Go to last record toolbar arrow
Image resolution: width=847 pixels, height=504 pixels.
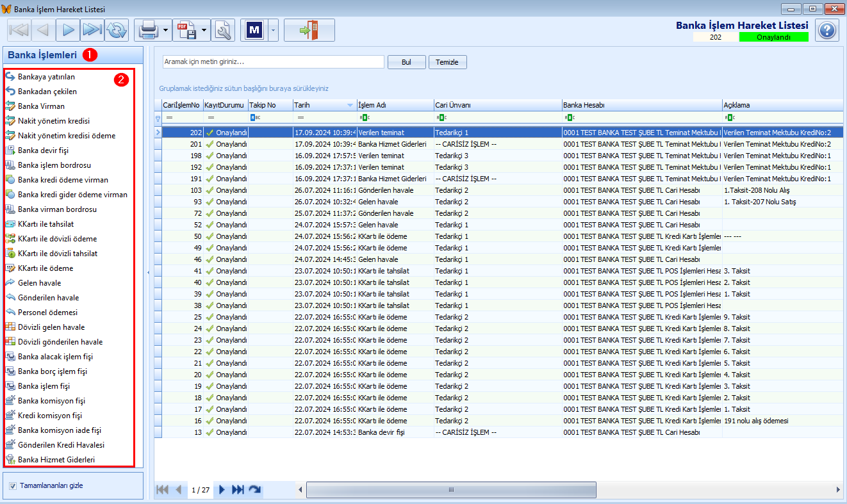[92, 30]
